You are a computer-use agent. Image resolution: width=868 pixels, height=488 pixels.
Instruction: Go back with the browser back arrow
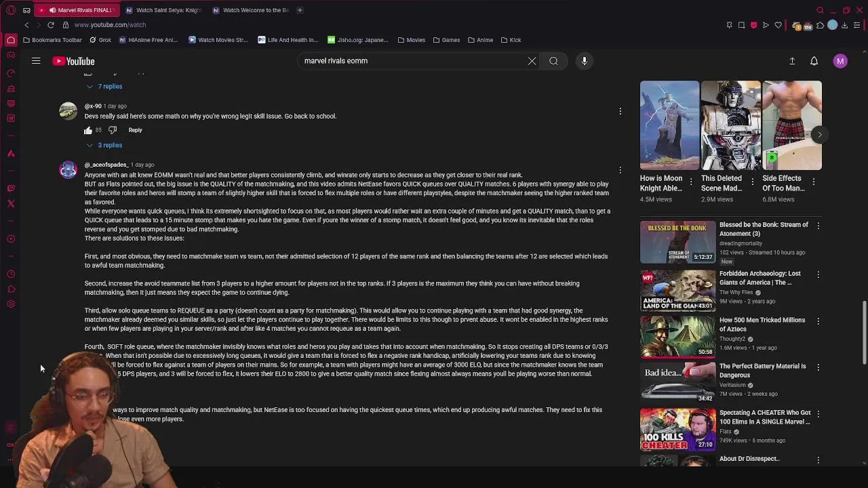pos(26,25)
